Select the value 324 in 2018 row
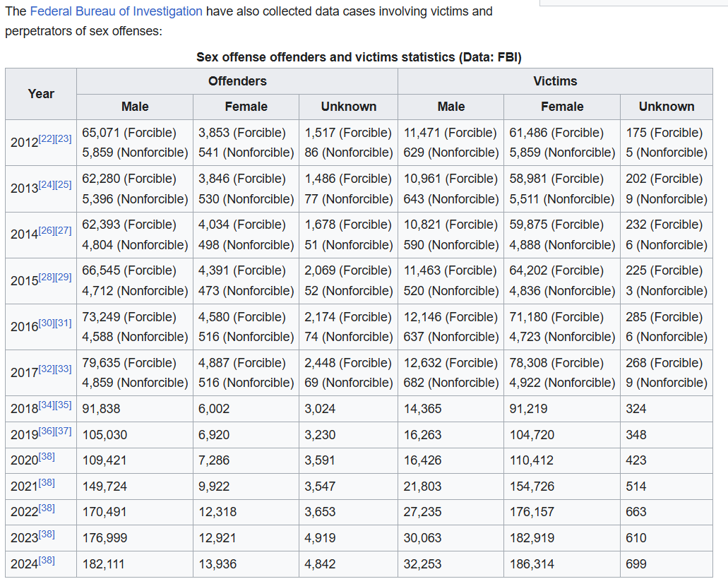 click(636, 409)
